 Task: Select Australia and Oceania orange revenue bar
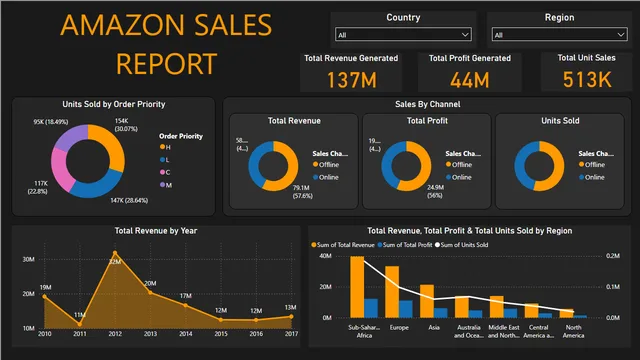click(x=462, y=307)
